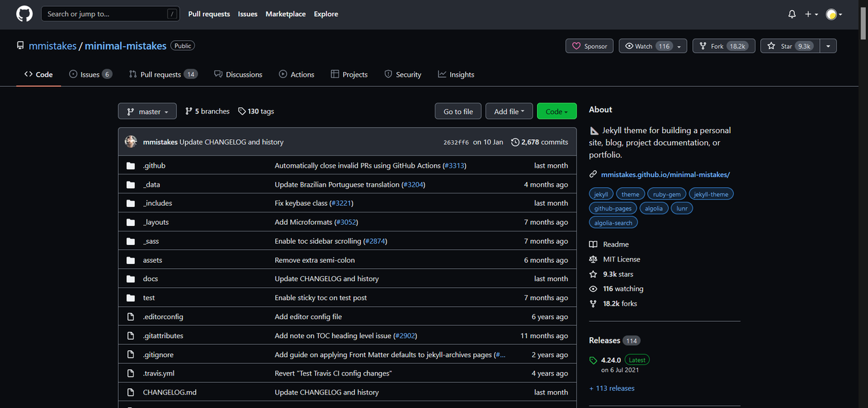Open the green Code dropdown
This screenshot has height=408, width=868.
coord(557,111)
